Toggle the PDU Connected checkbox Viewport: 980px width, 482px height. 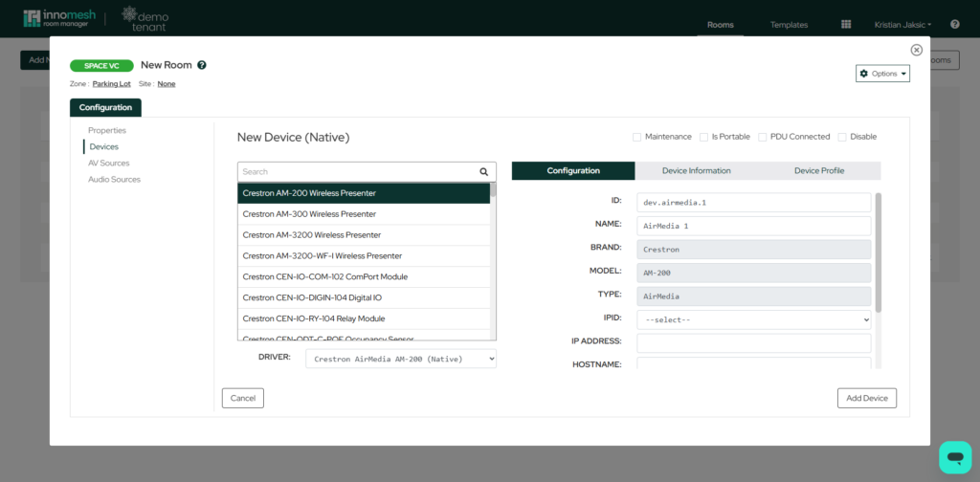click(763, 137)
